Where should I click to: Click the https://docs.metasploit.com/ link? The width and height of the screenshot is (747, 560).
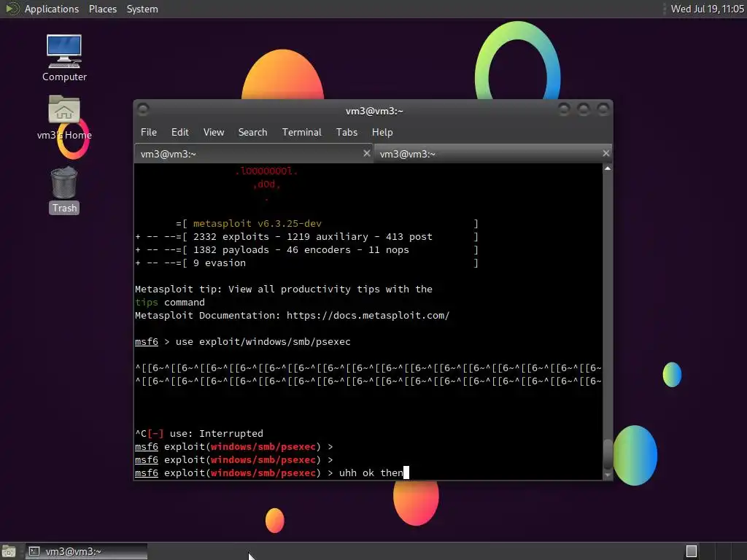tap(368, 315)
